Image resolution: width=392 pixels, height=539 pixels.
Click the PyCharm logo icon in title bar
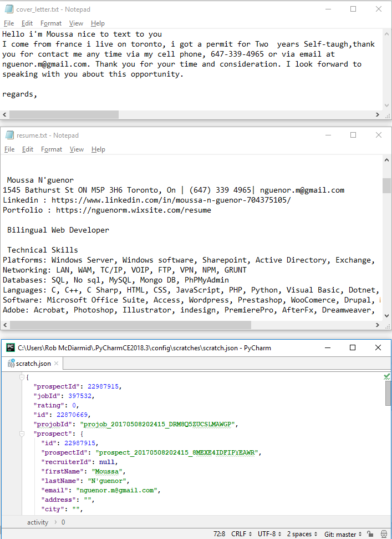[11, 347]
